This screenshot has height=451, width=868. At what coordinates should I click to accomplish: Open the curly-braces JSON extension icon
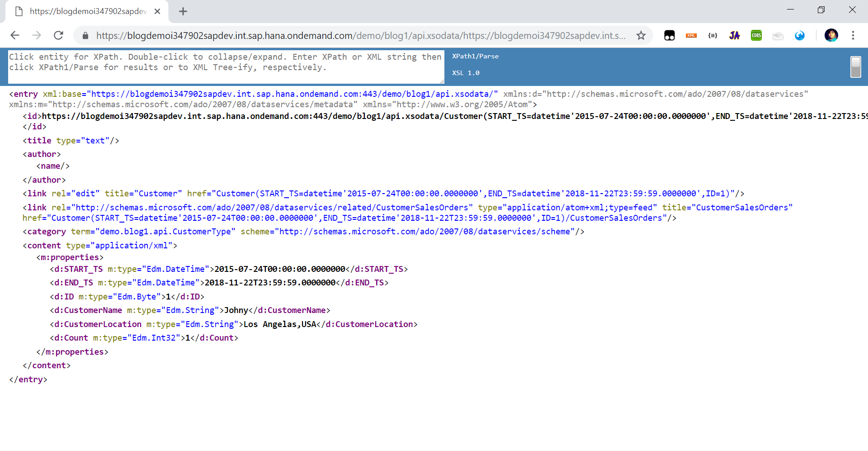712,35
